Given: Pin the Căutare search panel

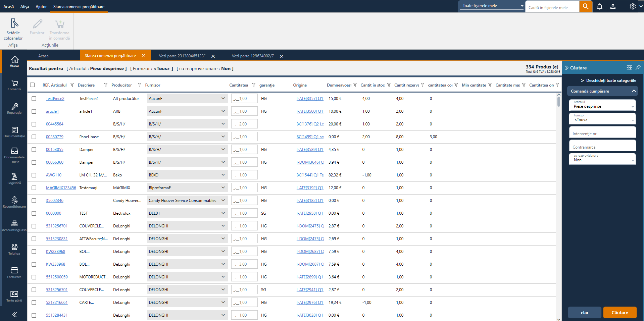Looking at the screenshot, I should pyautogui.click(x=638, y=67).
